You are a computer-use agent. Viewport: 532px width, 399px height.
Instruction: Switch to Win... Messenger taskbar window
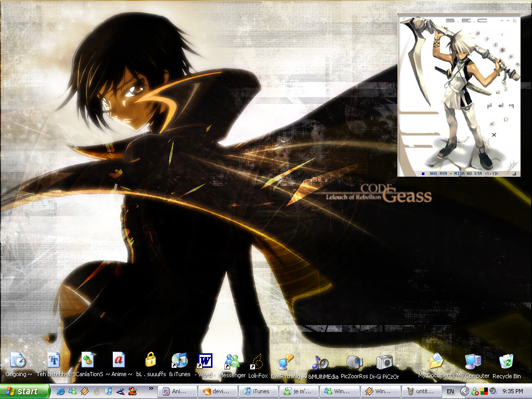tap(340, 391)
